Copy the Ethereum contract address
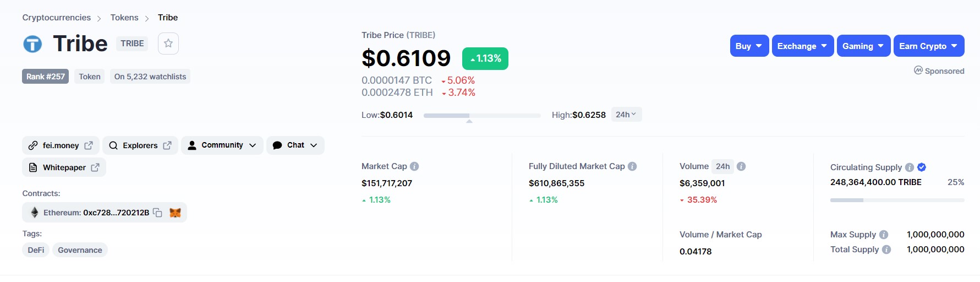Viewport: 980px width, 282px height. (x=157, y=213)
